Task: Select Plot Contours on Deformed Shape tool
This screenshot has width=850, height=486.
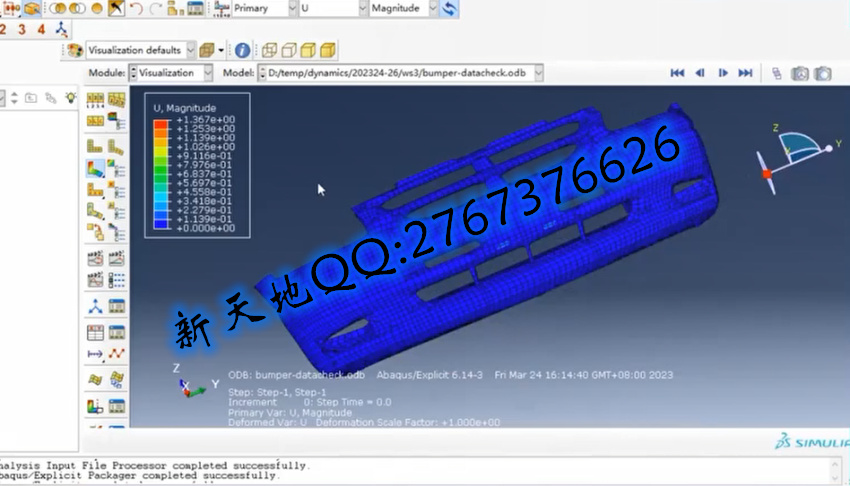Action: click(x=95, y=169)
